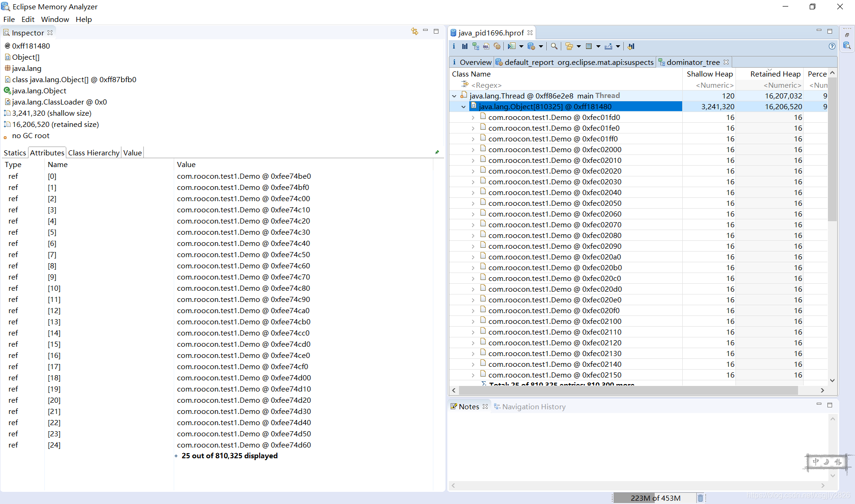Open the thread overview gear icon

pyautogui.click(x=497, y=46)
